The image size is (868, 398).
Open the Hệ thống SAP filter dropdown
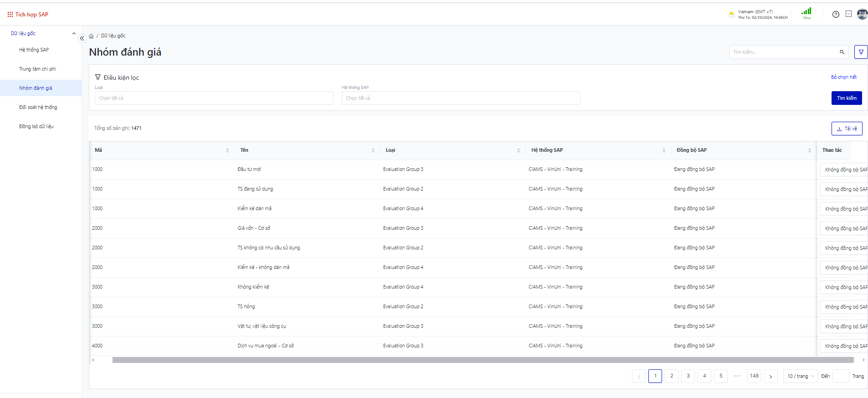461,98
